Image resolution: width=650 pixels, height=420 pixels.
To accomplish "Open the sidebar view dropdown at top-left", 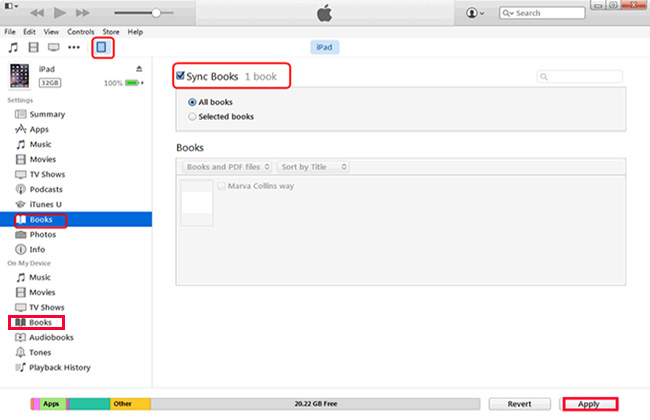I will (x=11, y=6).
